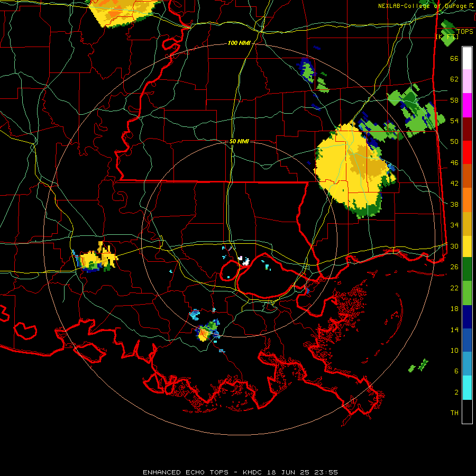The width and height of the screenshot is (476, 476).
Task: Click the "14" legend label
Action: point(454,329)
